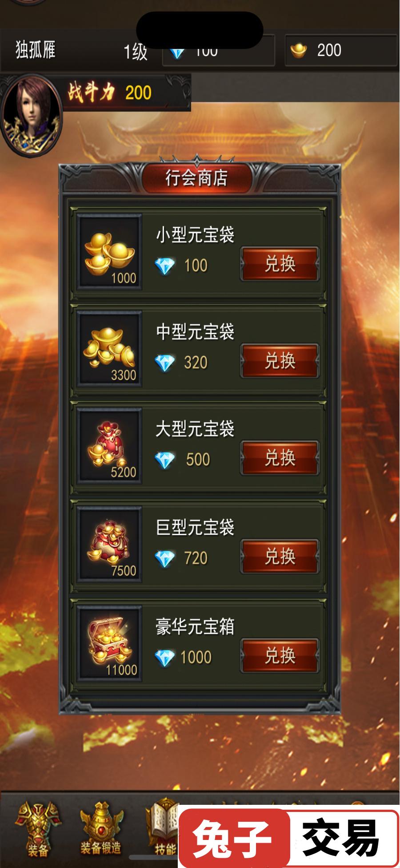Tap the character portrait avatar
The height and width of the screenshot is (868, 400).
pos(31,116)
